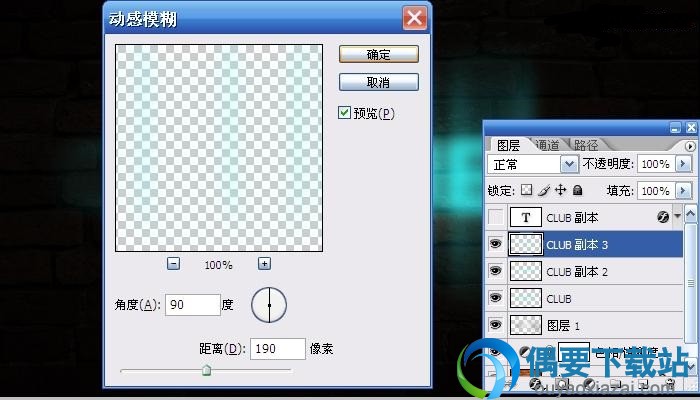Switch to the 路径 paths tab
Image resolution: width=700 pixels, height=400 pixels.
click(x=586, y=145)
